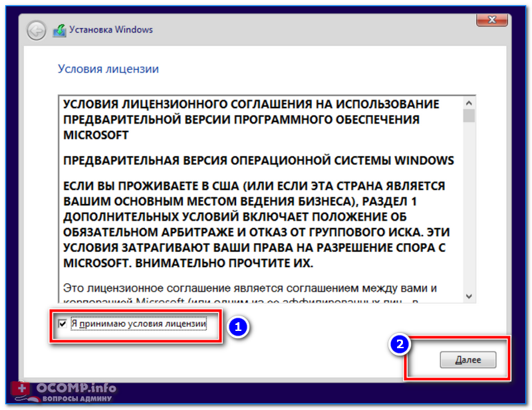Click the license text scrollbar thumb
Screen dimensions: 532x410
pyautogui.click(x=469, y=116)
